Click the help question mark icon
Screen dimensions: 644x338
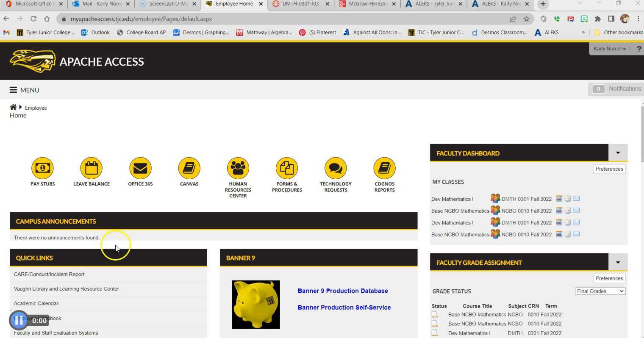[639, 49]
